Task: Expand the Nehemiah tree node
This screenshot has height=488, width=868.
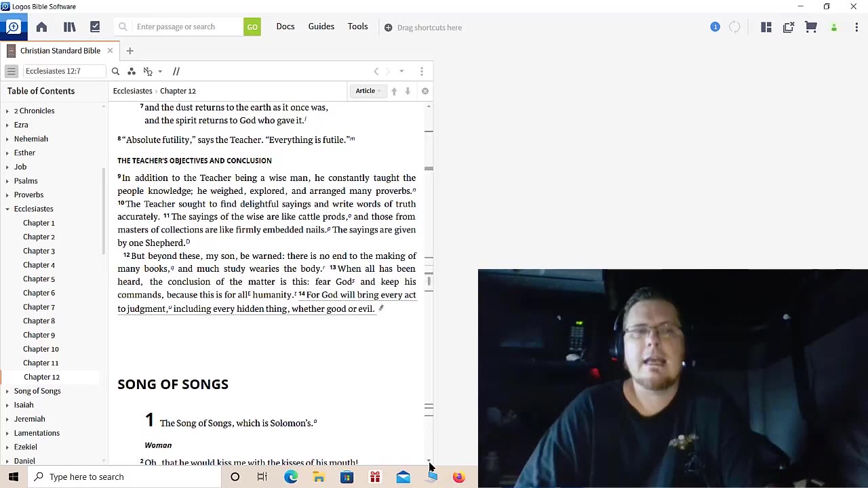Action: tap(7, 139)
